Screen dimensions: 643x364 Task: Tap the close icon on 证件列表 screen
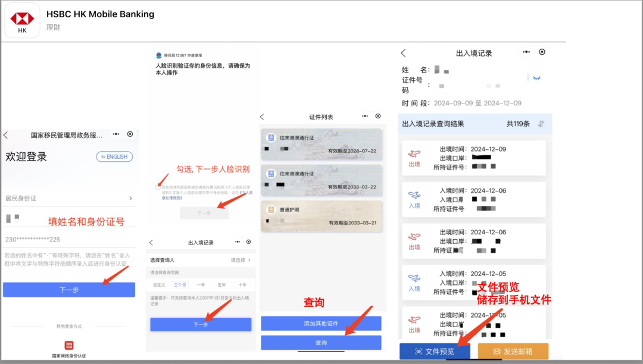point(378,117)
